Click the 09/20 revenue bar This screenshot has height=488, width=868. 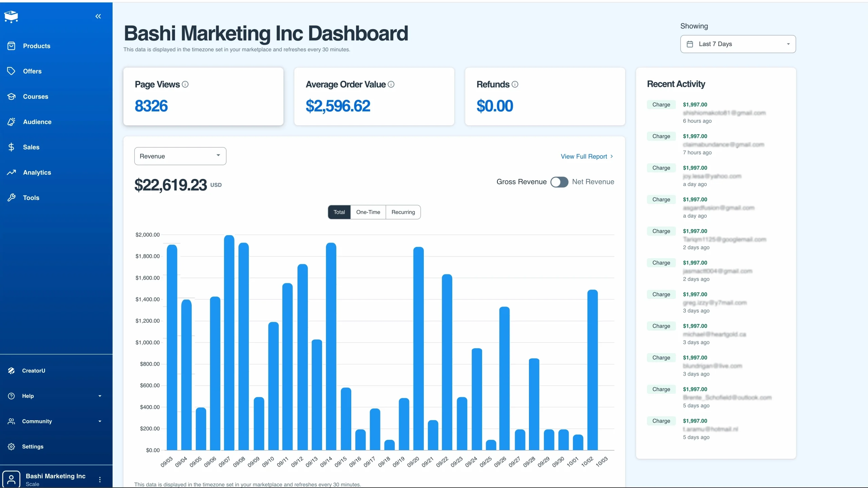[x=419, y=348]
